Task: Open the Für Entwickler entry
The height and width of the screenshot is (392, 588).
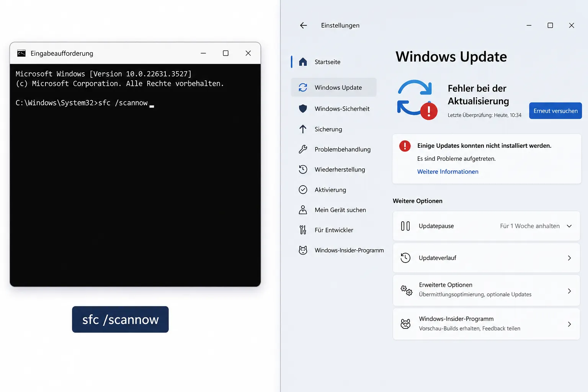Action: 334,230
